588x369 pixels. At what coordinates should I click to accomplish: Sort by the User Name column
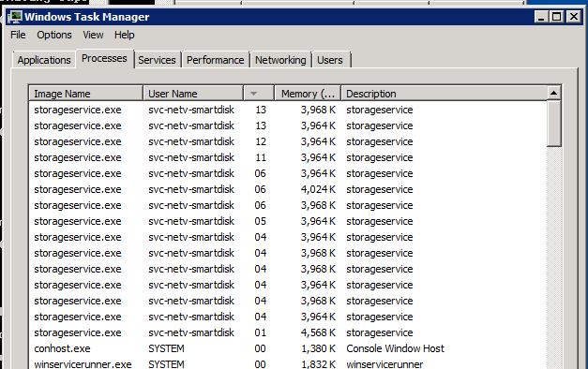[193, 94]
